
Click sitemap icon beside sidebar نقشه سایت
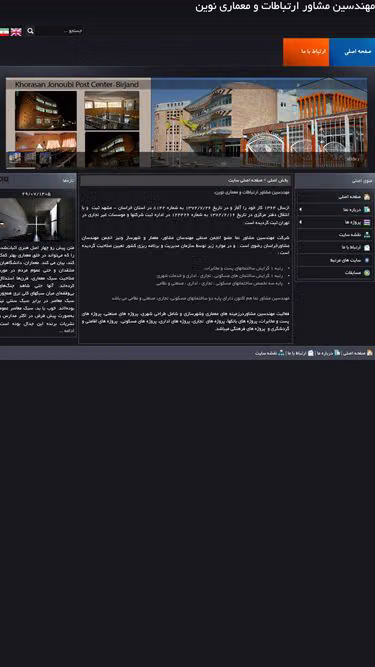click(x=367, y=235)
